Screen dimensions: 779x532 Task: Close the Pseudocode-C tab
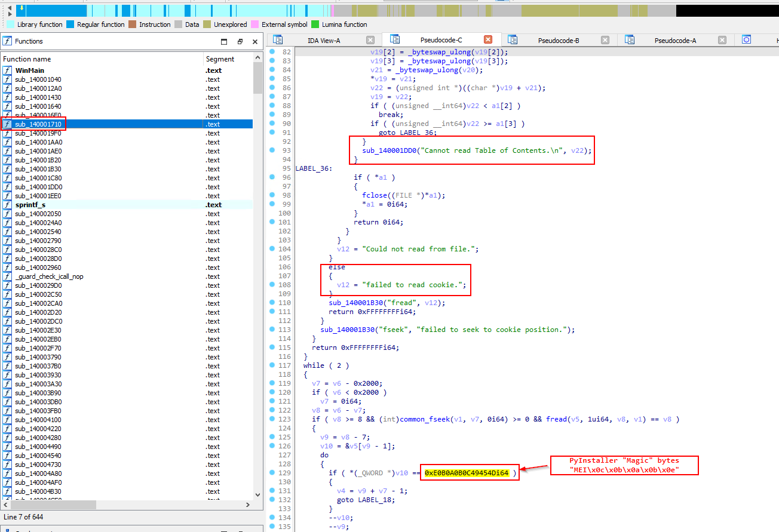(487, 40)
